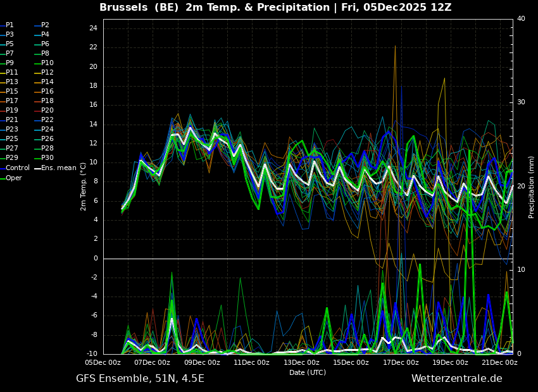Click the Control legend entry
Screen dimensions: 538x392
pyautogui.click(x=17, y=168)
